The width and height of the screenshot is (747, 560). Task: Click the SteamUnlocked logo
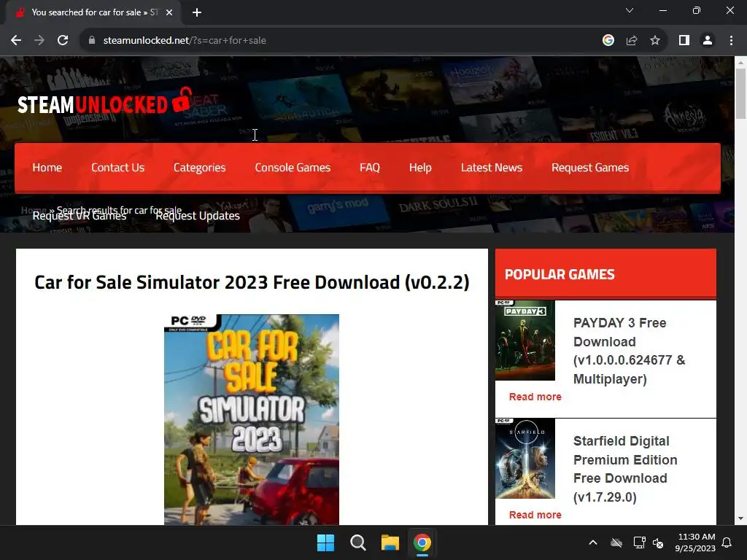105,102
